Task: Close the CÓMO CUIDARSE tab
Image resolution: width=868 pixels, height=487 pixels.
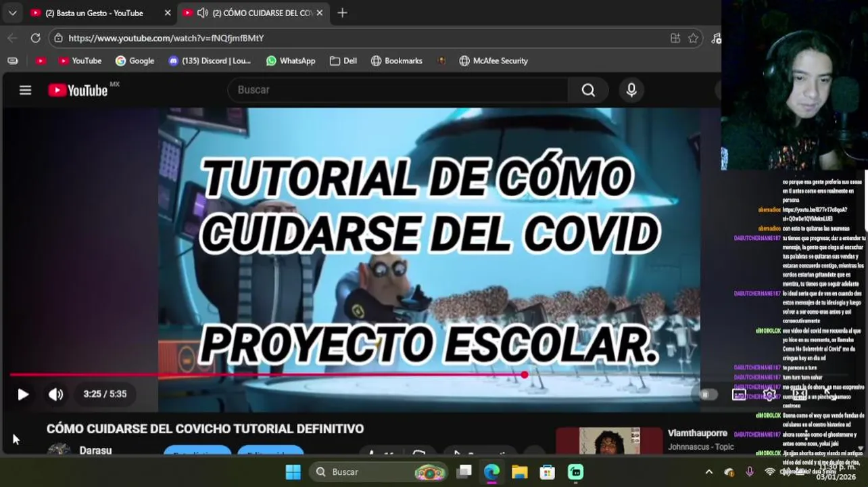Action: [320, 13]
